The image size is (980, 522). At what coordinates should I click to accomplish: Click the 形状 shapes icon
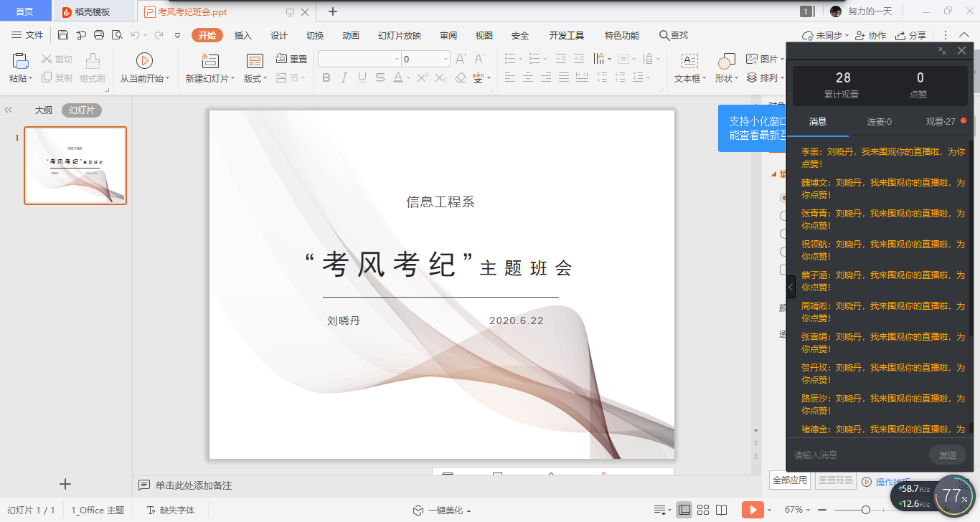point(726,61)
